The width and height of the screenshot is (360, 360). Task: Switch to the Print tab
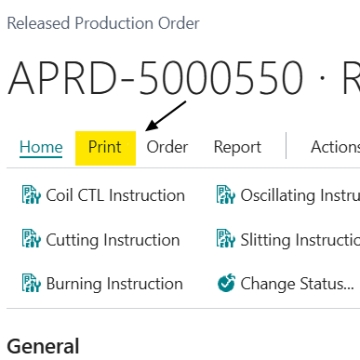pos(105,148)
